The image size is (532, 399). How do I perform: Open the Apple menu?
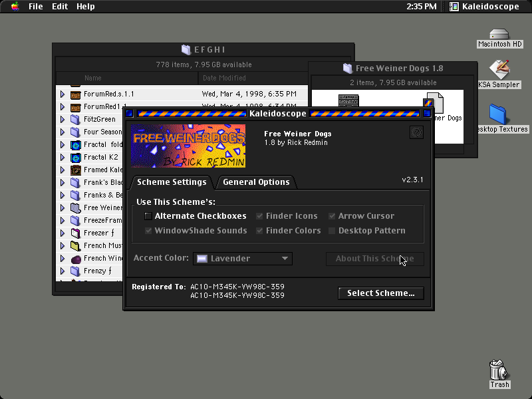pos(15,7)
